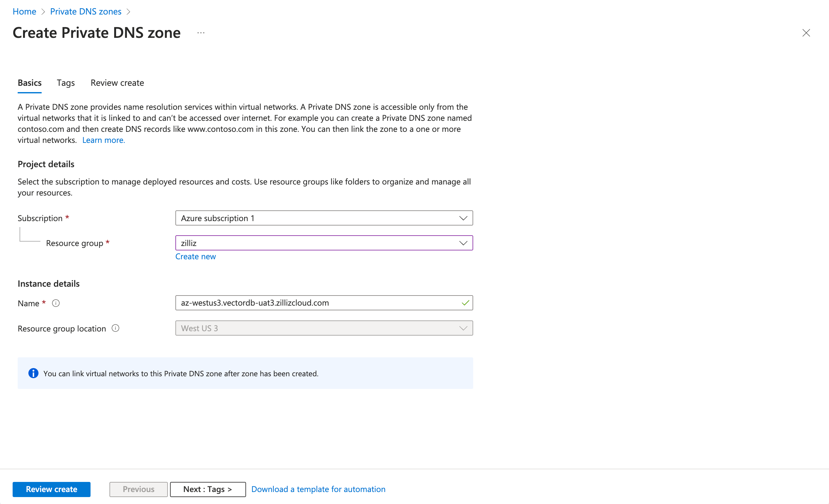The height and width of the screenshot is (504, 829).
Task: Switch to the Tags tab
Action: (66, 83)
